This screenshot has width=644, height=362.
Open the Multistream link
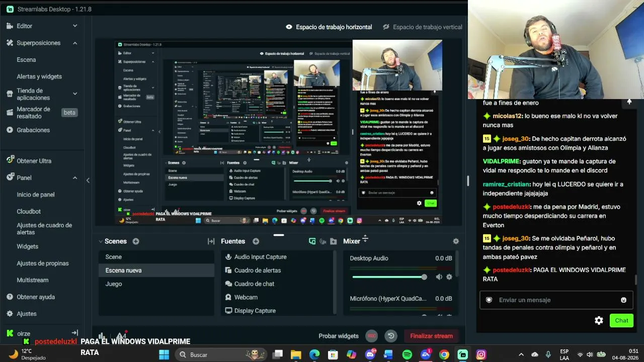[33, 280]
